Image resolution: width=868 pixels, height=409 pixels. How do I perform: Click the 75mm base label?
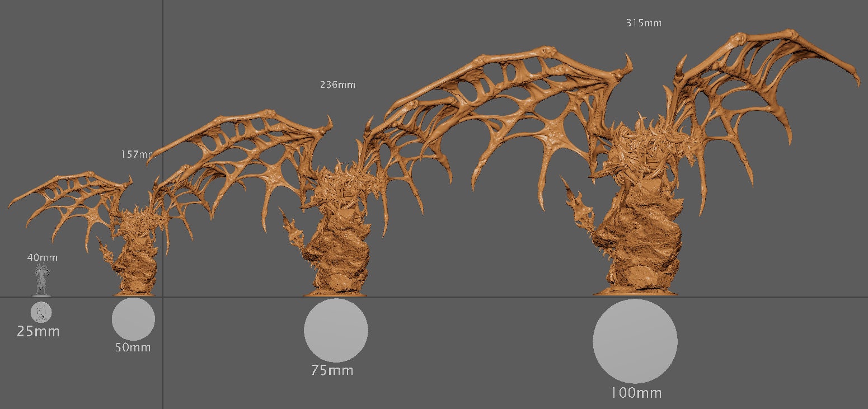coord(332,370)
